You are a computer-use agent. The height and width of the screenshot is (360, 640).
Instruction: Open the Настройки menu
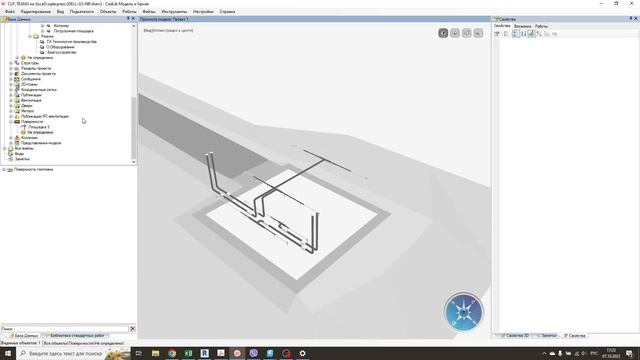(203, 12)
